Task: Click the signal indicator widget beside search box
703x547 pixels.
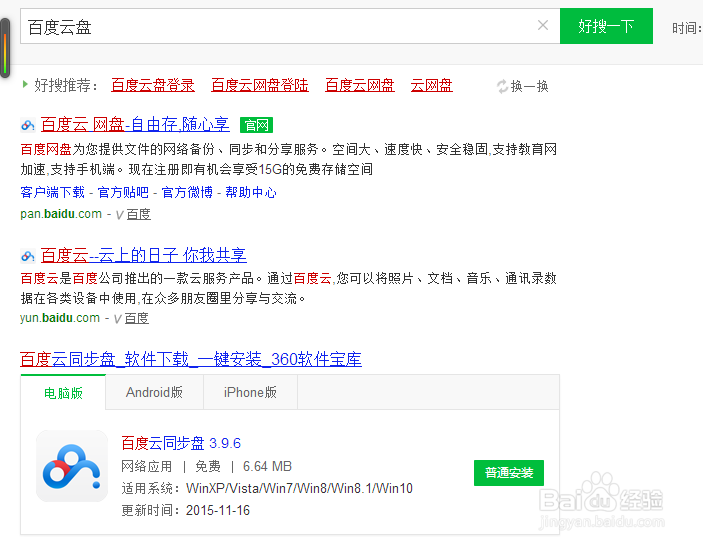Action: point(5,48)
